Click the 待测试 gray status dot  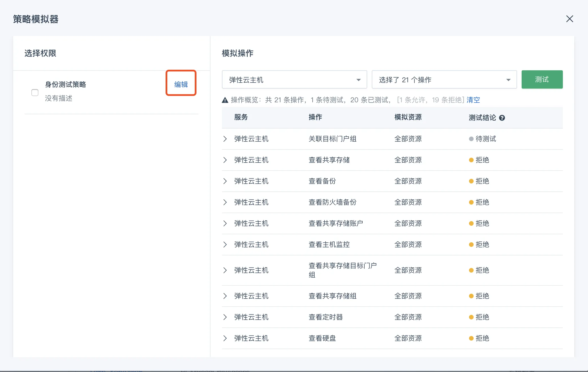(x=471, y=139)
